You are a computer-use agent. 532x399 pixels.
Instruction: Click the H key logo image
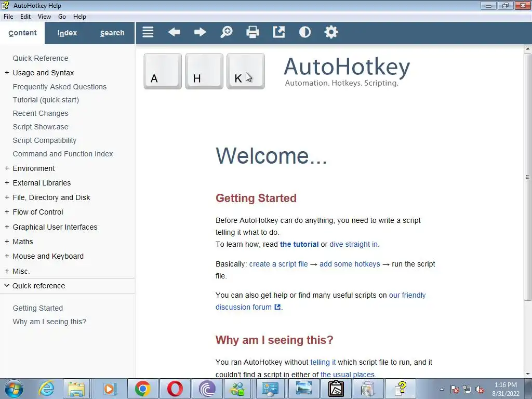(x=204, y=71)
